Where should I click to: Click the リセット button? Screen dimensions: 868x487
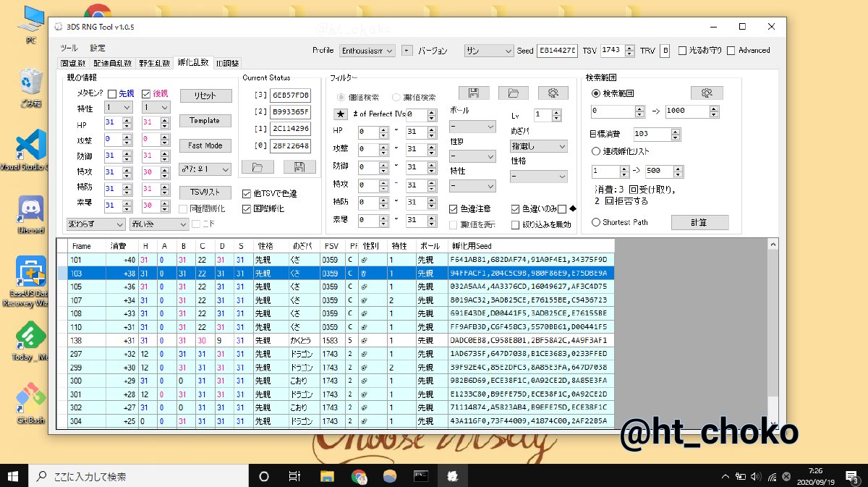(205, 96)
